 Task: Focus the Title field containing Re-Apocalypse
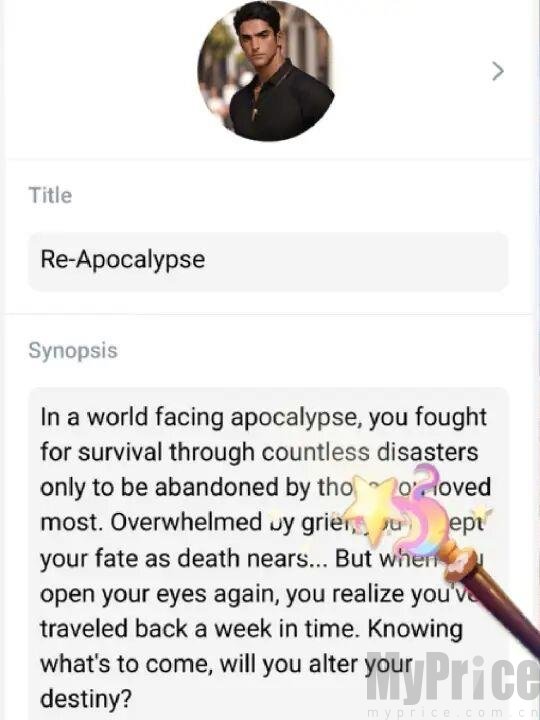pyautogui.click(x=268, y=261)
